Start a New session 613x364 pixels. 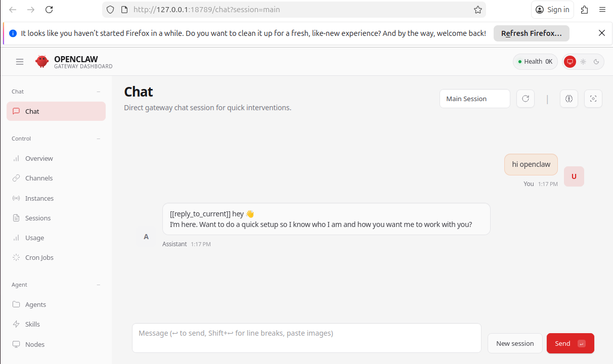[514, 343]
